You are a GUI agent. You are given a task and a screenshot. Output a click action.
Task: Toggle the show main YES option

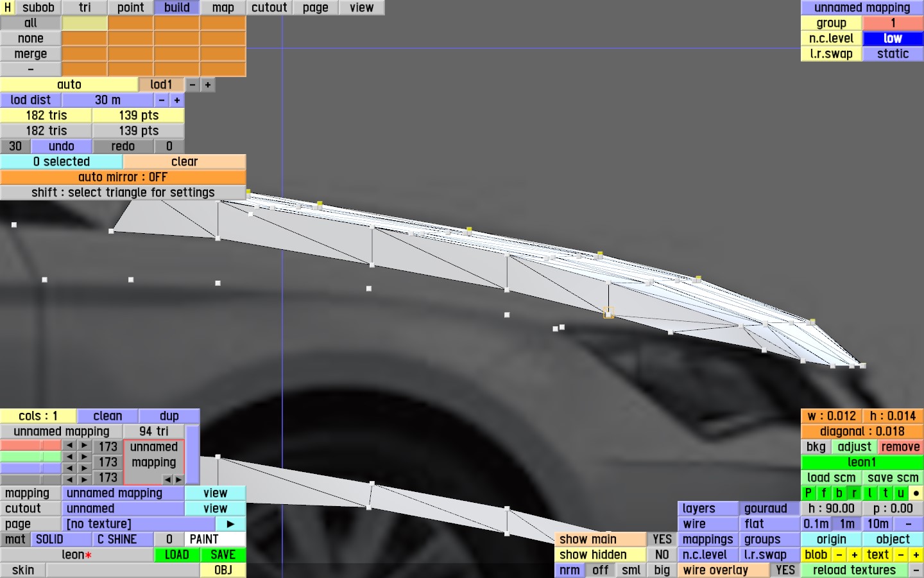(x=662, y=539)
